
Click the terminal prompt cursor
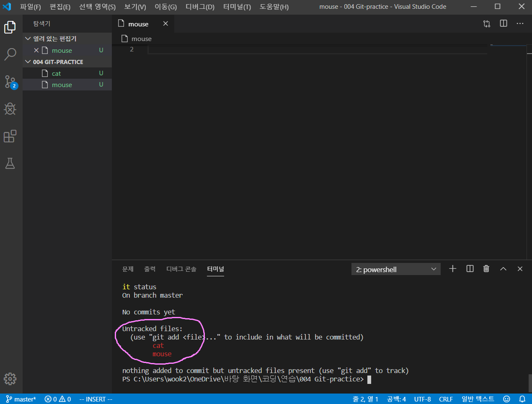click(x=369, y=379)
